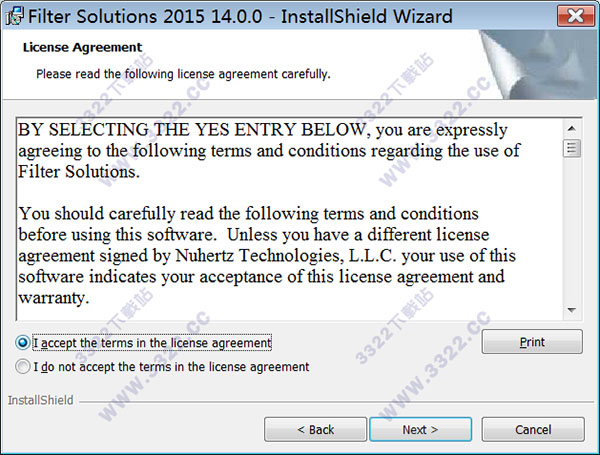Select "I accept the terms" radio button
Image resolution: width=600 pixels, height=455 pixels.
tap(23, 342)
